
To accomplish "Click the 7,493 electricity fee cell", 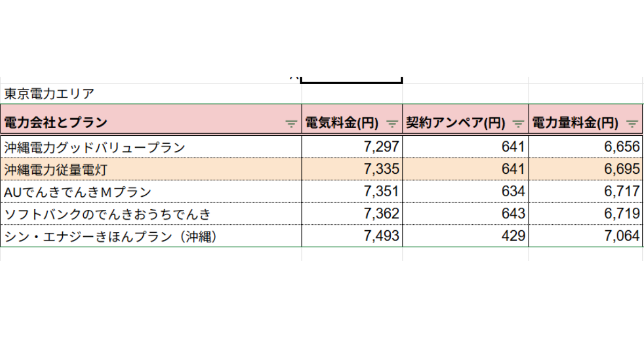I will 352,236.
